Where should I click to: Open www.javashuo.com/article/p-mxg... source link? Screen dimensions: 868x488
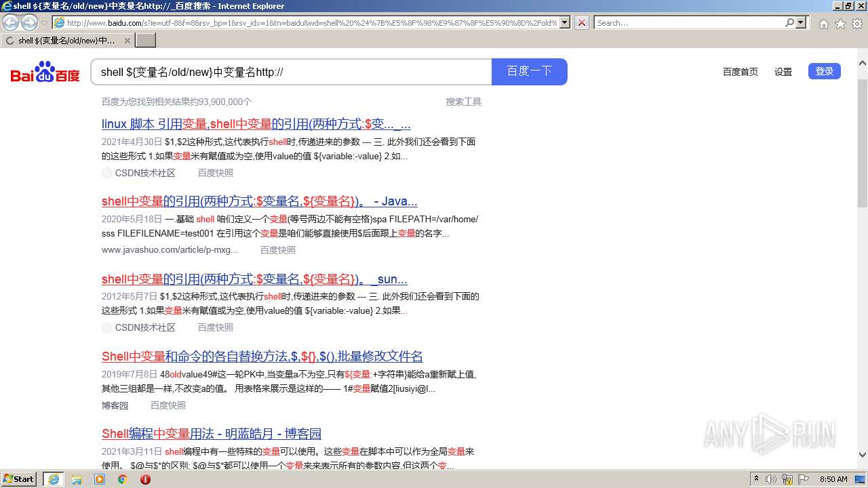170,250
